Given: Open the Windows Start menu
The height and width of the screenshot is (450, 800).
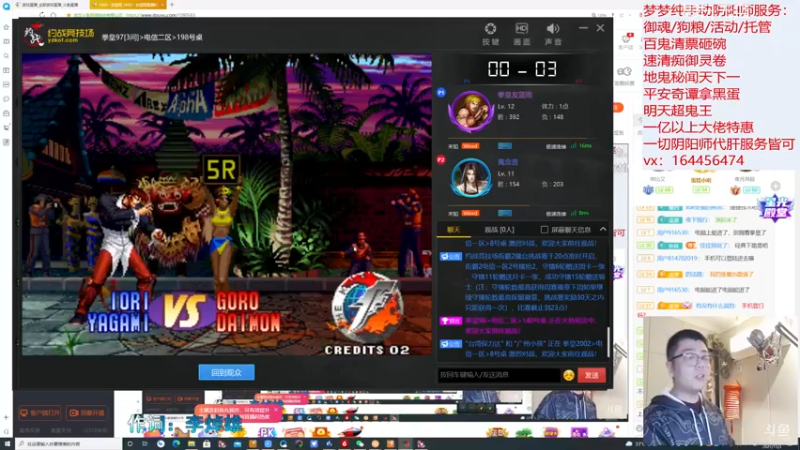Looking at the screenshot, I should pos(7,444).
